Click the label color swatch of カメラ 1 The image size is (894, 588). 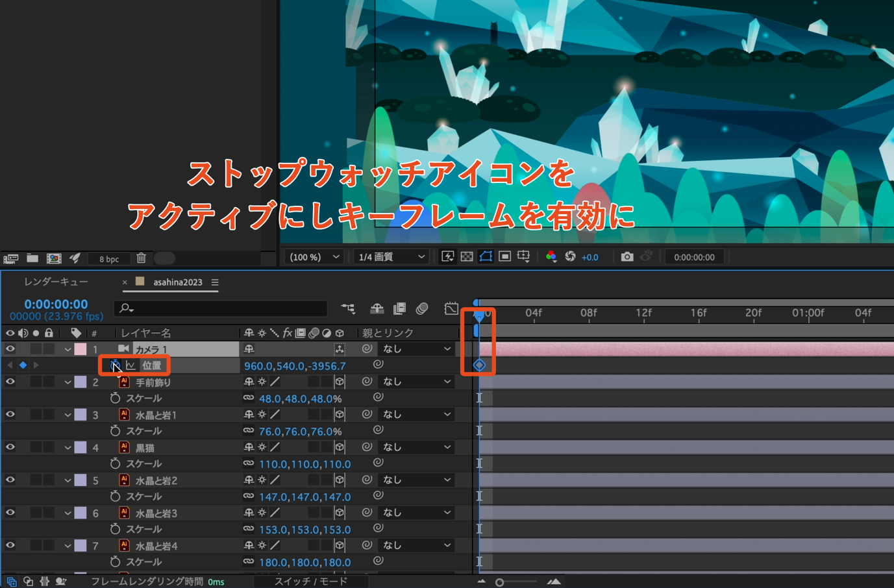click(x=81, y=349)
